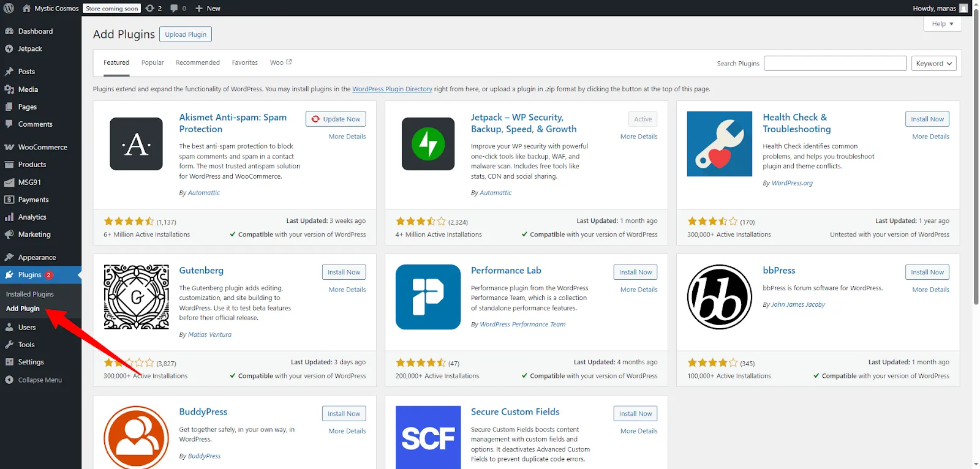Collapse the admin sidebar menu
Viewport: 980px width, 469px height.
point(40,380)
